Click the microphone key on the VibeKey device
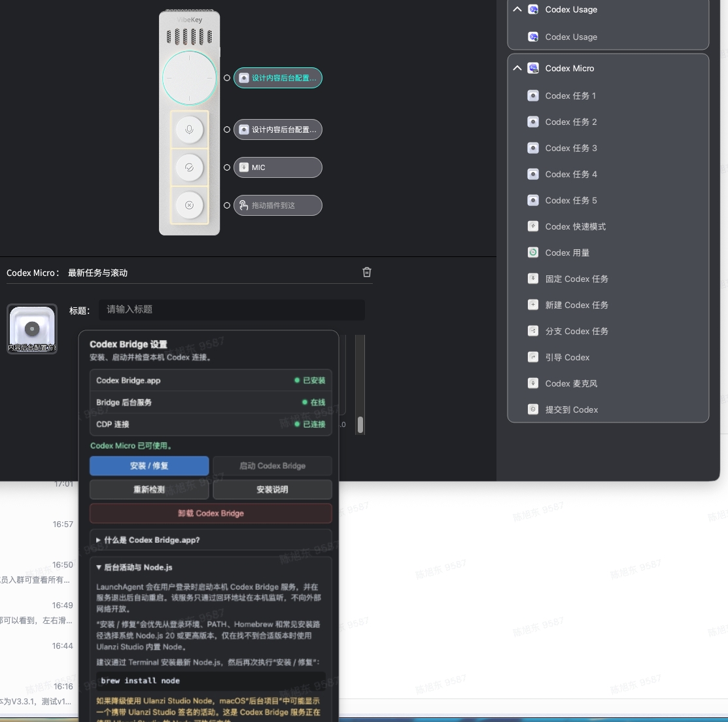The image size is (728, 722). tap(190, 129)
